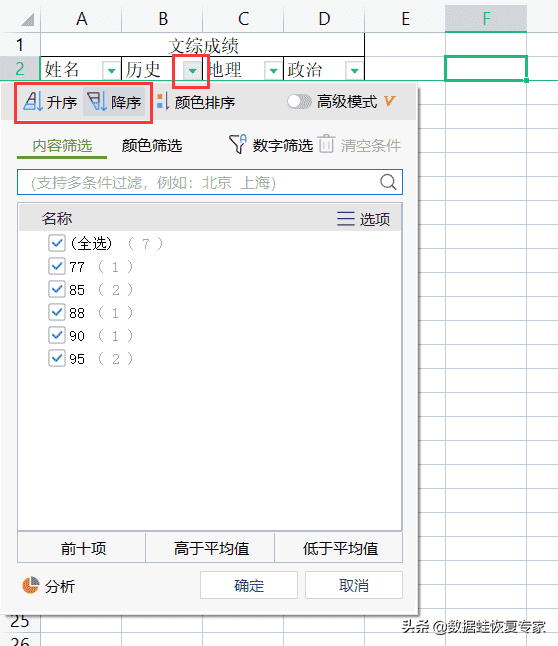Open 分析 analysis pie chart icon
Image resolution: width=558 pixels, height=646 pixels.
(30, 585)
